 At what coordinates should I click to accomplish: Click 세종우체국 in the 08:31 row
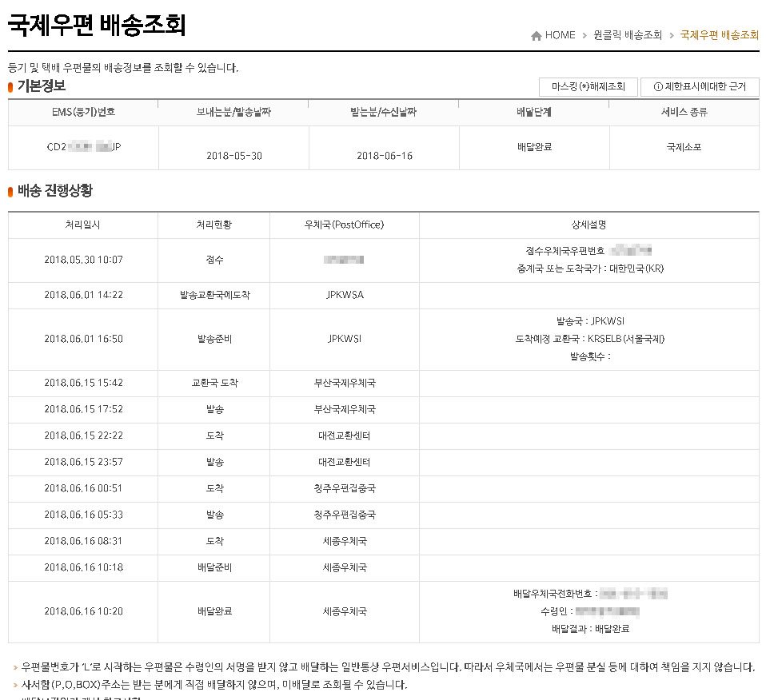[x=345, y=541]
